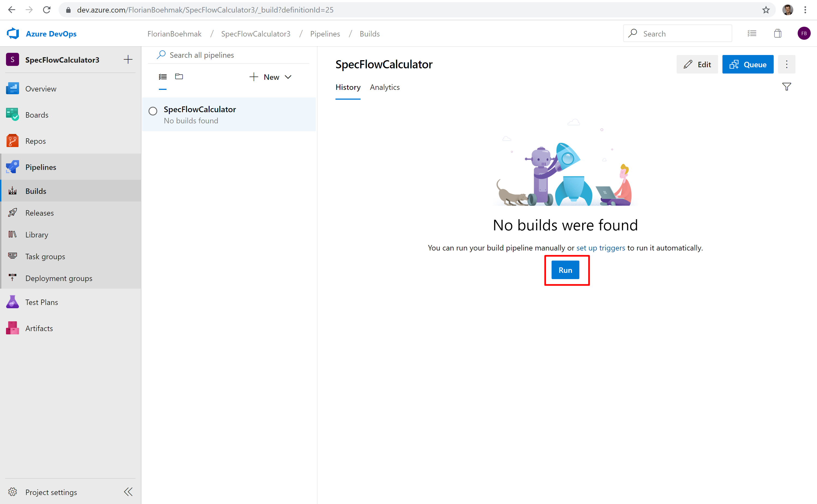Click the plus next to SpecFlowCalculator3
This screenshot has height=504, width=817.
pos(128,60)
